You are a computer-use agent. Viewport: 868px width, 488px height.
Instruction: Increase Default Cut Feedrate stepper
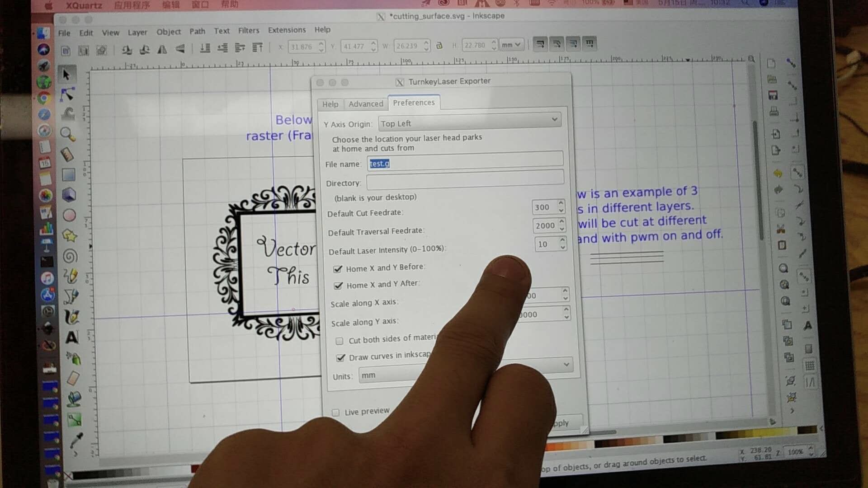point(561,203)
